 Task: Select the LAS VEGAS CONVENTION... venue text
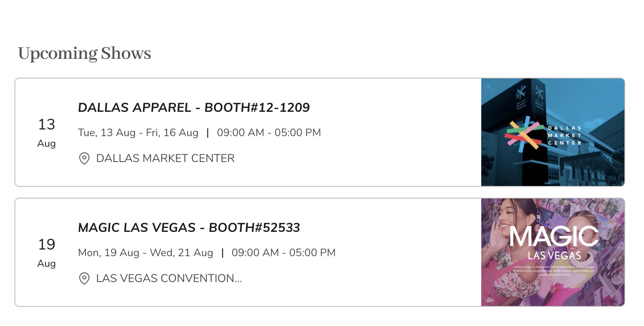click(x=169, y=279)
